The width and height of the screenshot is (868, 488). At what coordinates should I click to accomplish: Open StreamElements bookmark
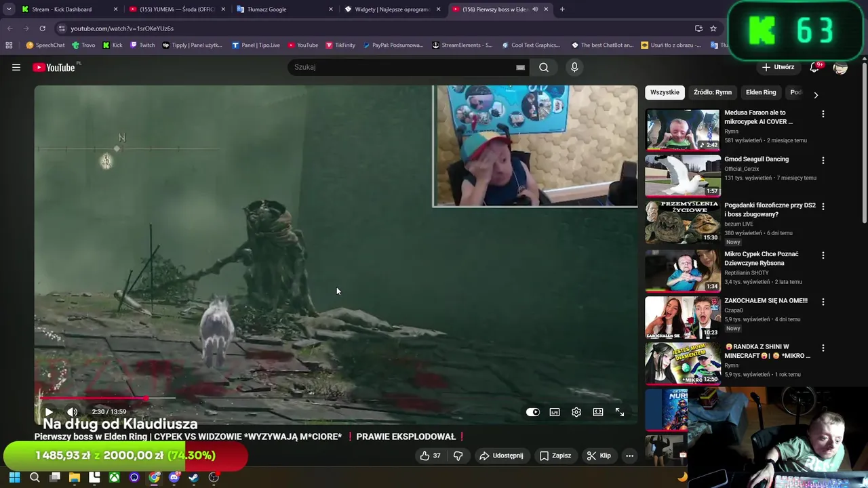pos(461,45)
